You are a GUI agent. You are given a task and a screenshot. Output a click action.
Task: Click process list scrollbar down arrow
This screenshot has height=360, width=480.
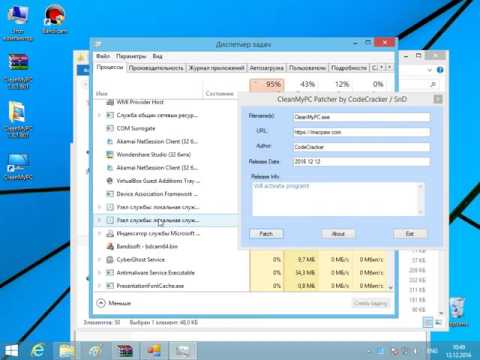(391, 288)
